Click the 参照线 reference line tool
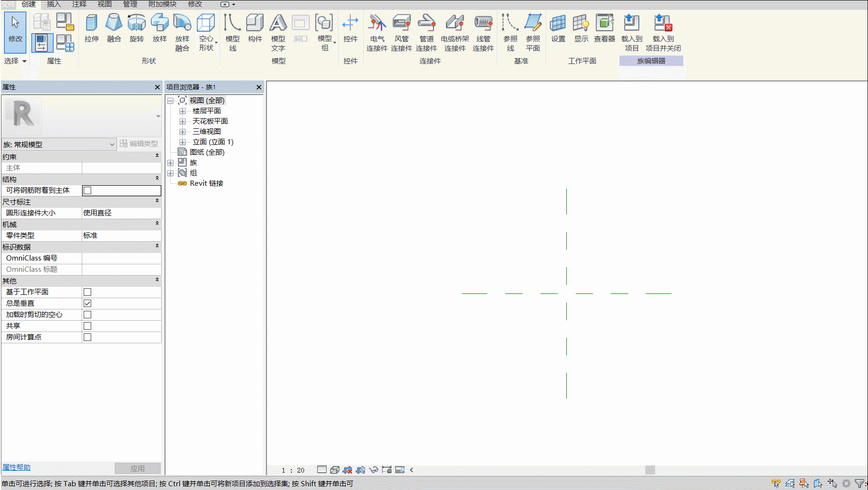Viewport: 868px width, 490px height. point(510,32)
